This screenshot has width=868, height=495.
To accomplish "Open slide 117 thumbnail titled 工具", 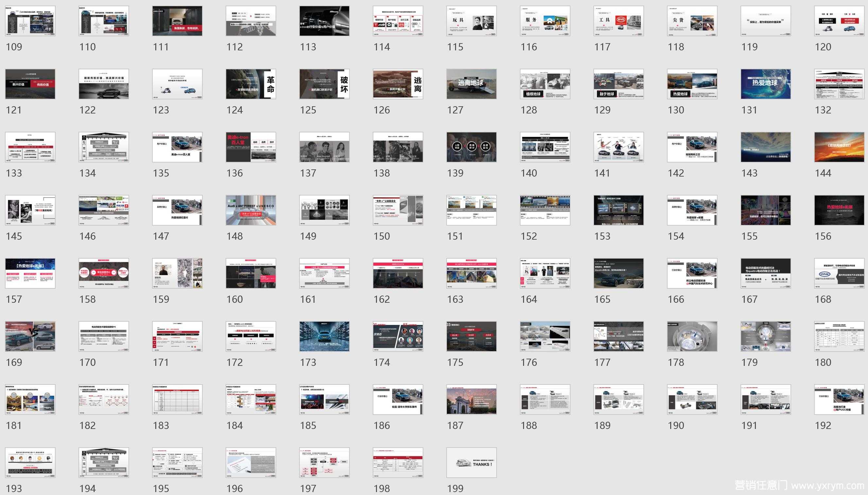I will click(619, 21).
